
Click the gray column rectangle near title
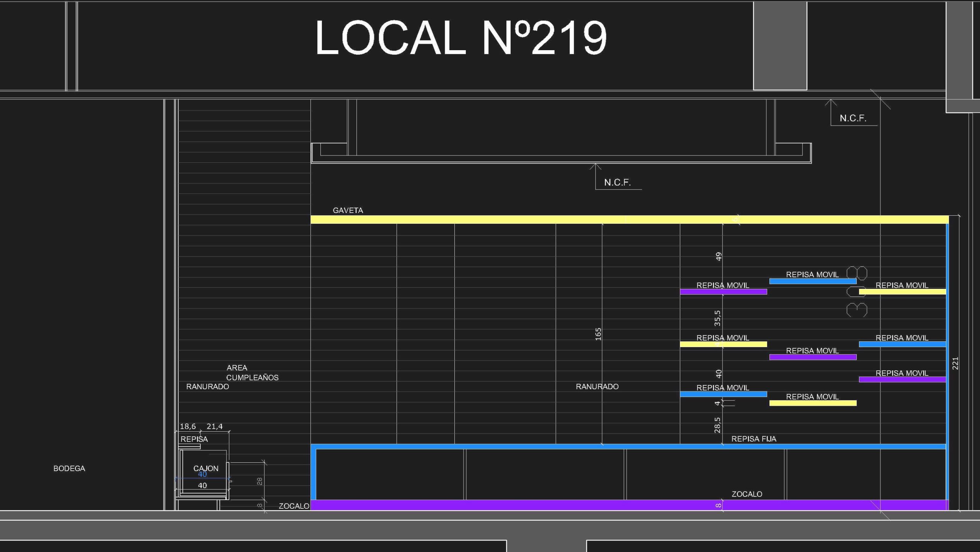point(780,46)
